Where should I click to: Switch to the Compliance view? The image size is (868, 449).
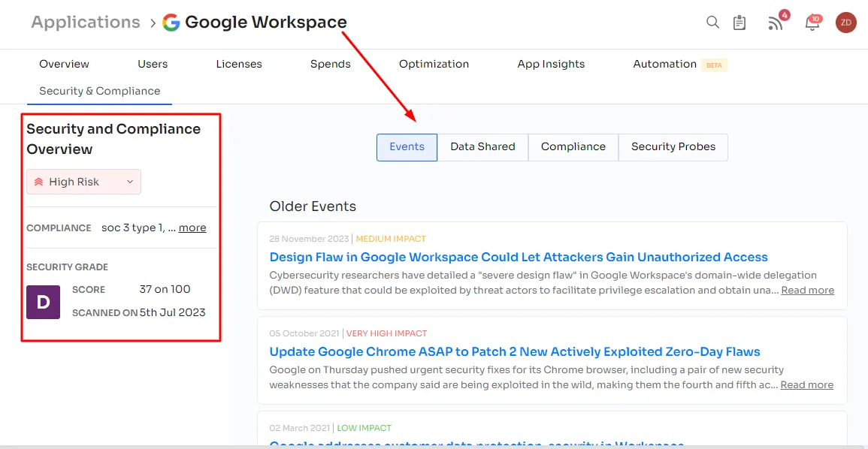coord(573,147)
